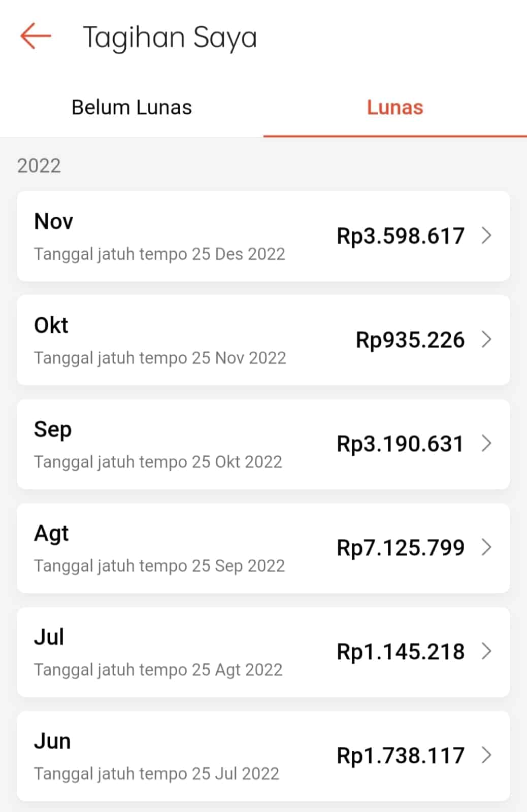Open Agt bill chevron arrow
This screenshot has width=527, height=812.
[x=486, y=548]
